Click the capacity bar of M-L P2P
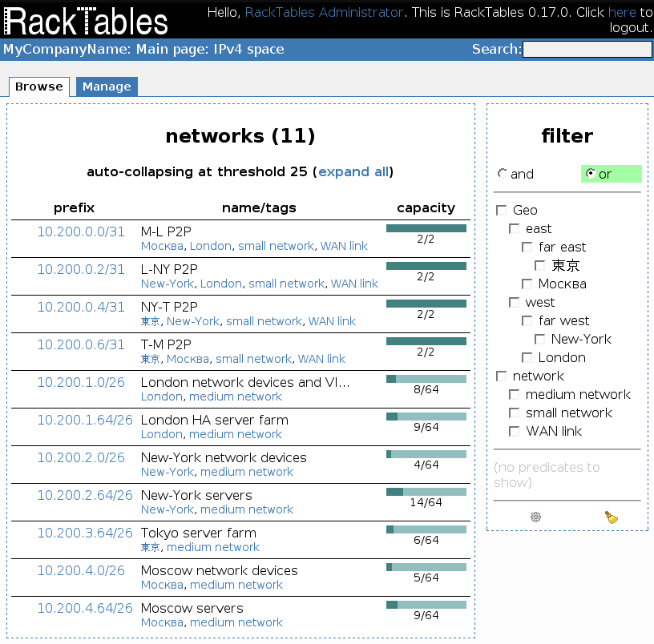 [x=426, y=228]
